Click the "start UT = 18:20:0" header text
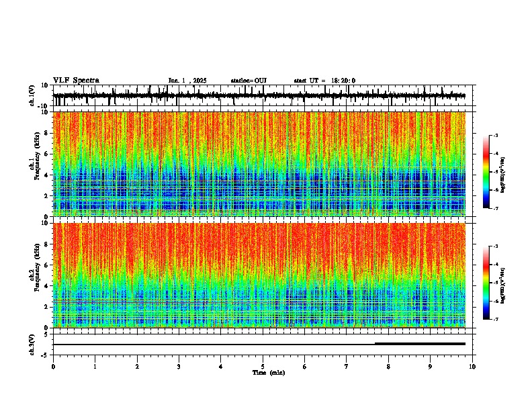 click(324, 81)
